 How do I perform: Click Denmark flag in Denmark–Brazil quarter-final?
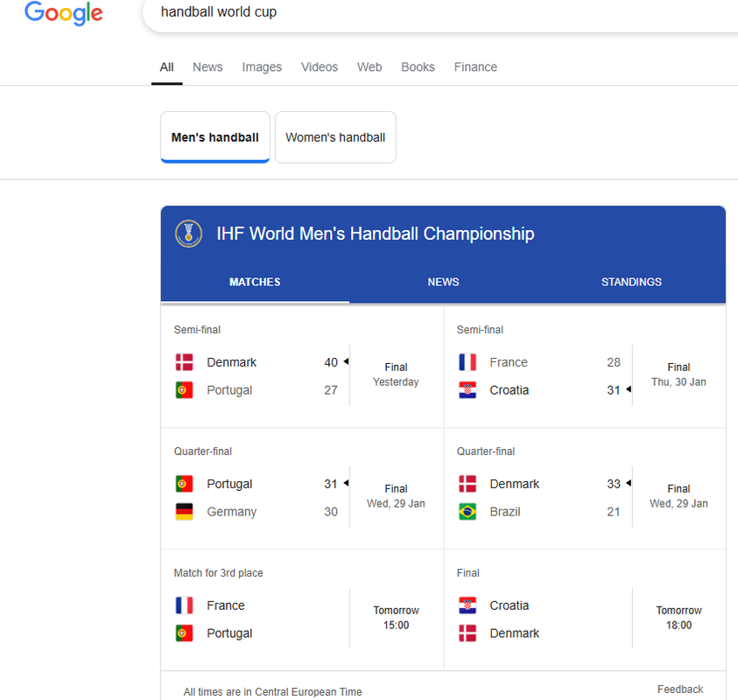(x=467, y=484)
